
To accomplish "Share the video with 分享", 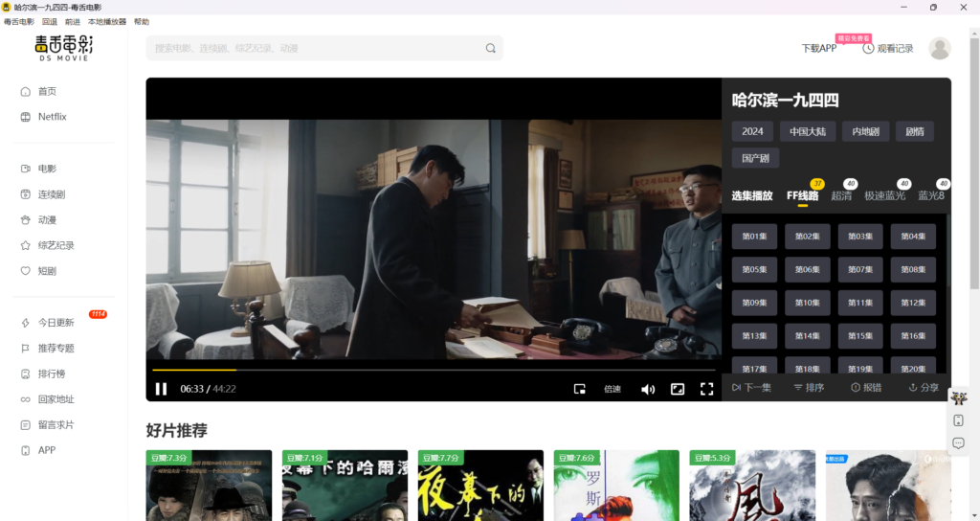I will (924, 388).
